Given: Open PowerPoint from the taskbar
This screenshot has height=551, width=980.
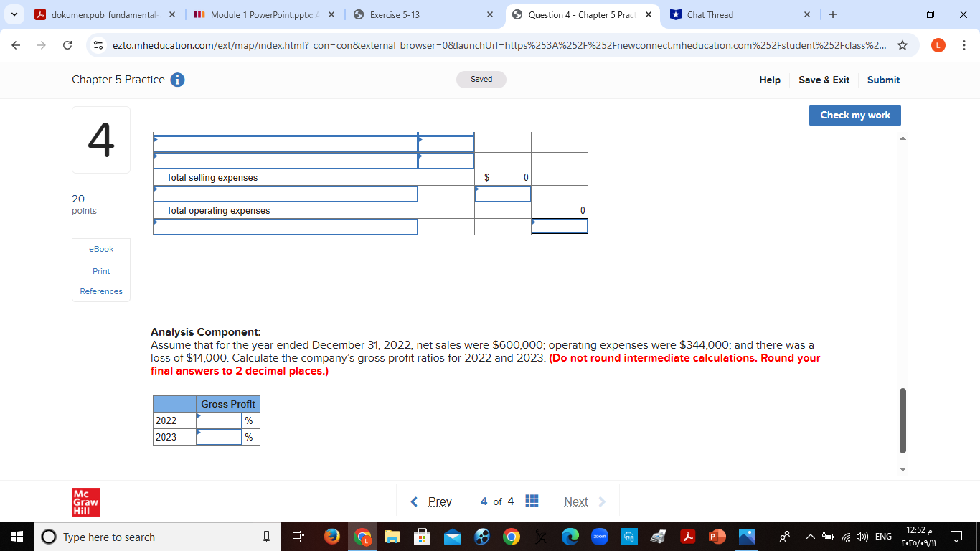Looking at the screenshot, I should 718,537.
